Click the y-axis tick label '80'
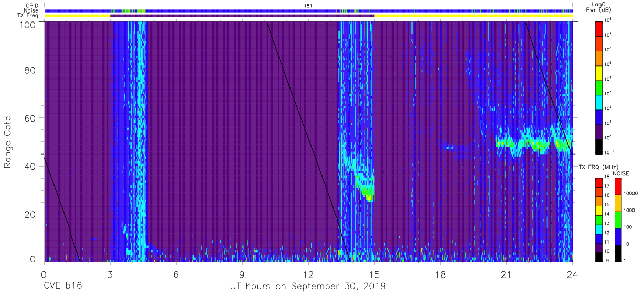The height and width of the screenshot is (297, 644). coord(30,70)
